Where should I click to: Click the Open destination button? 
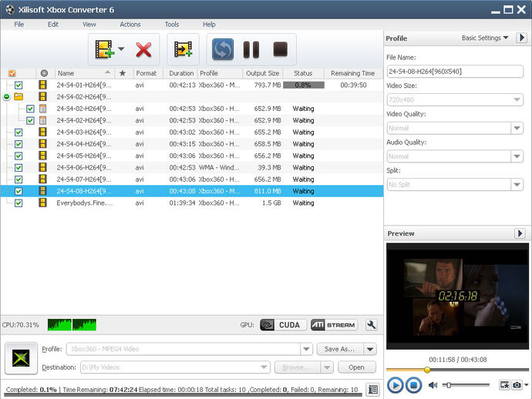[356, 367]
